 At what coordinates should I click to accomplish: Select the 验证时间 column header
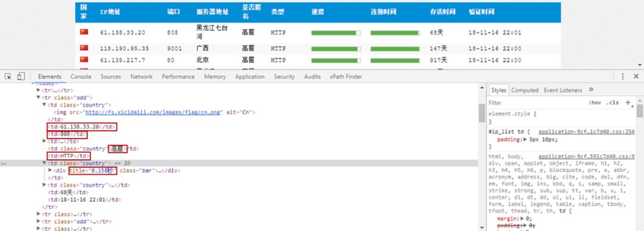(481, 12)
